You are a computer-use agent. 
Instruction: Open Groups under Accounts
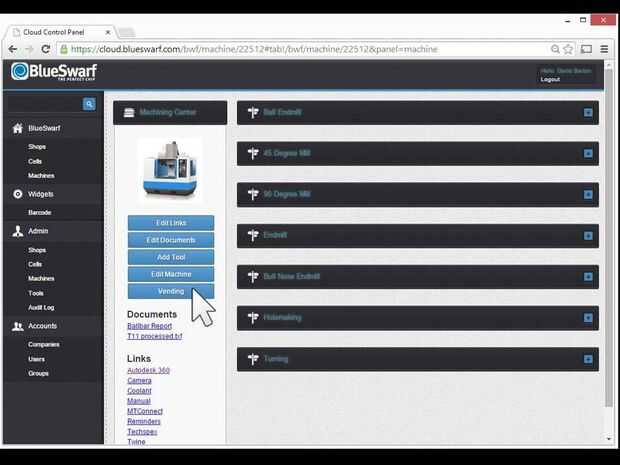[x=38, y=374]
